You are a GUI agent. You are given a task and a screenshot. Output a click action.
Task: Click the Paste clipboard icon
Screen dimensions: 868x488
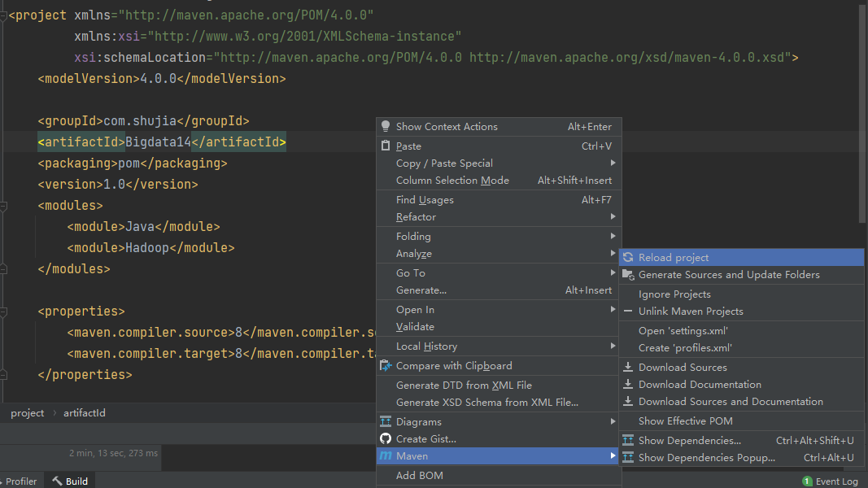pyautogui.click(x=386, y=146)
